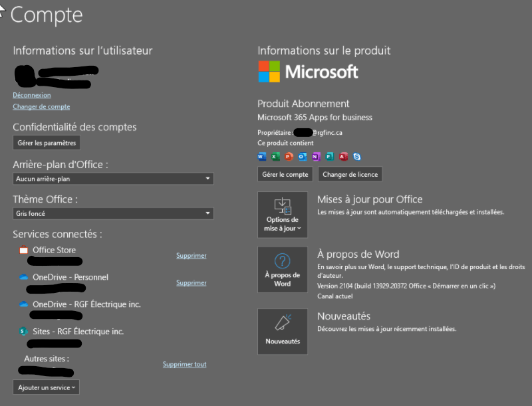Click the PowerPoint app icon under product contents
The width and height of the screenshot is (532, 406).
pyautogui.click(x=289, y=157)
